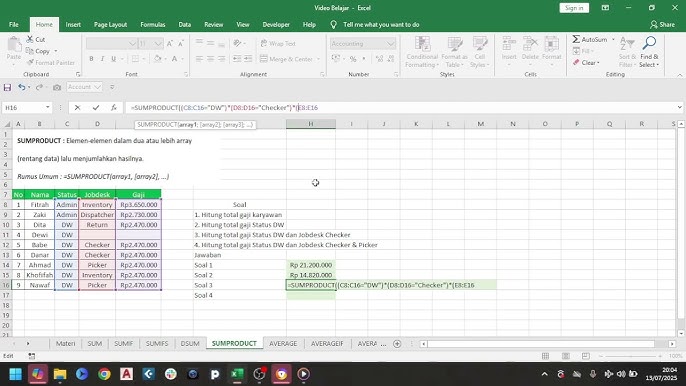Click the Save icon in the quick access toolbar

[x=7, y=88]
